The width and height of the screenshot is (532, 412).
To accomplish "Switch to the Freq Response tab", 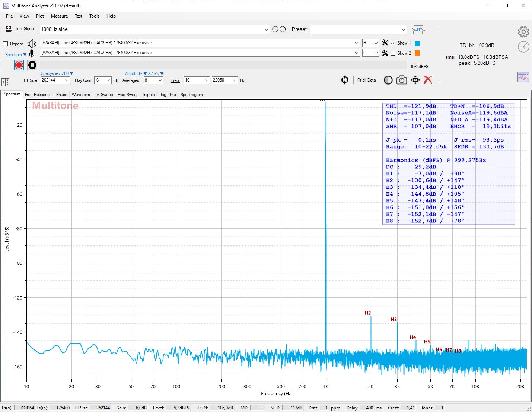I will (x=38, y=95).
